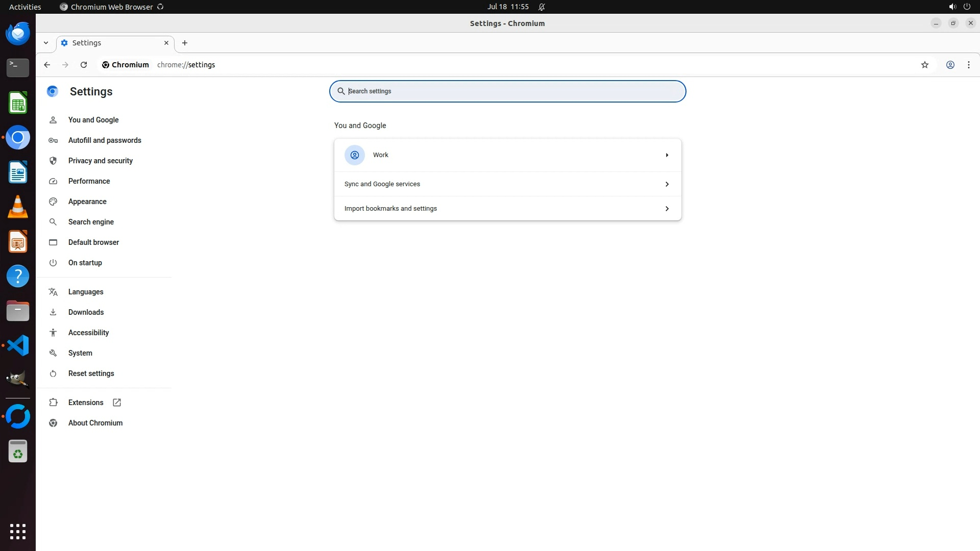
Task: Open Import bookmarks and settings row
Action: (x=507, y=209)
